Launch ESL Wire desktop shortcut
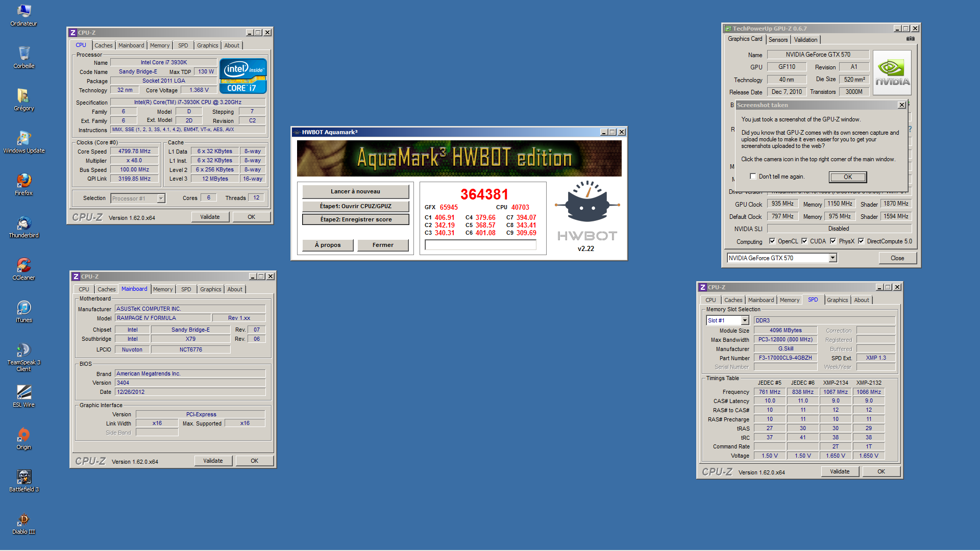Screen dimensions: 980x551 23,396
